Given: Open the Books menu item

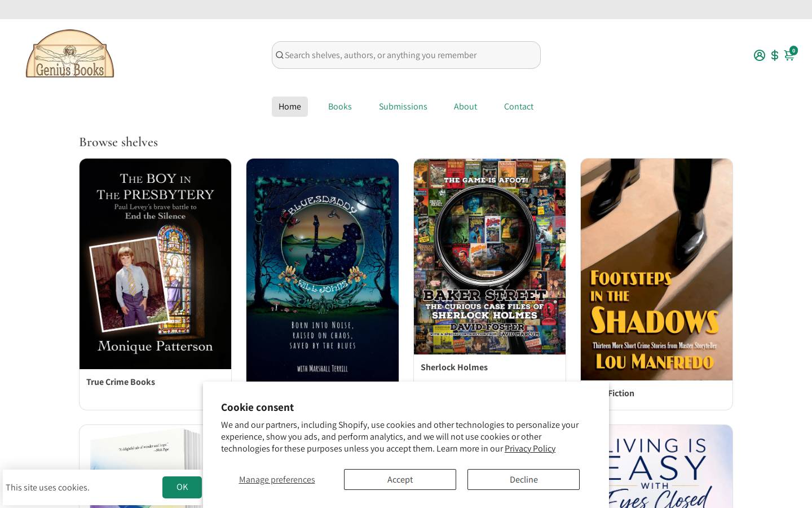Looking at the screenshot, I should pos(340,107).
